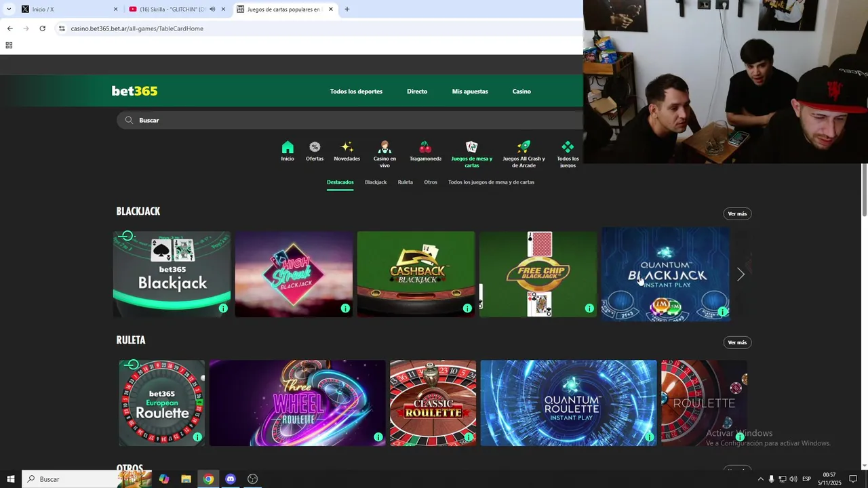The width and height of the screenshot is (868, 488).
Task: Switch to the Otros sub-tab
Action: [x=431, y=182]
